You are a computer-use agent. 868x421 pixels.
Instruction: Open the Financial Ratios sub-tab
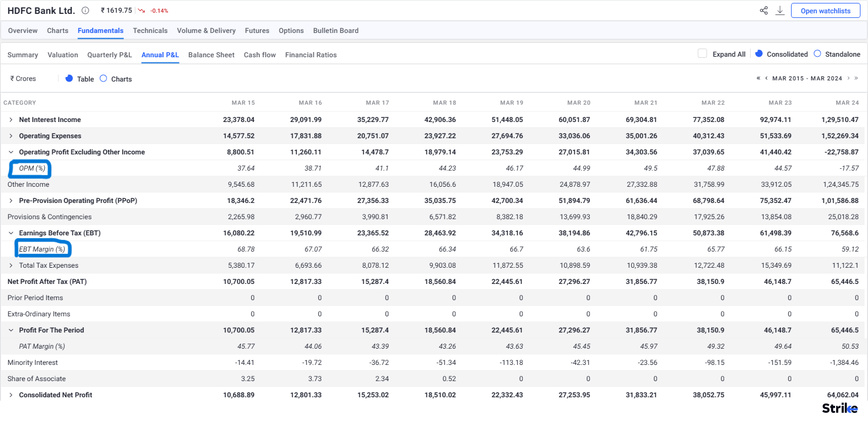311,55
